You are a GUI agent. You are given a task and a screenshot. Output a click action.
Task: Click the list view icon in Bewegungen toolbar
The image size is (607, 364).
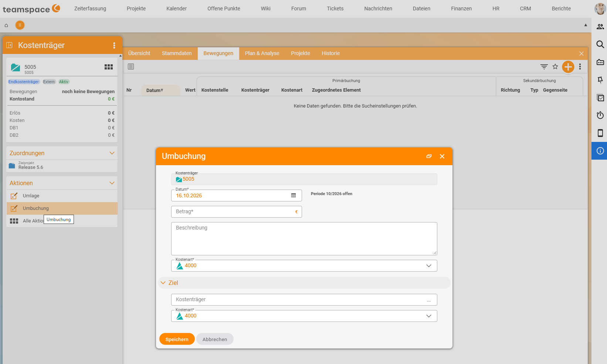[x=131, y=67]
